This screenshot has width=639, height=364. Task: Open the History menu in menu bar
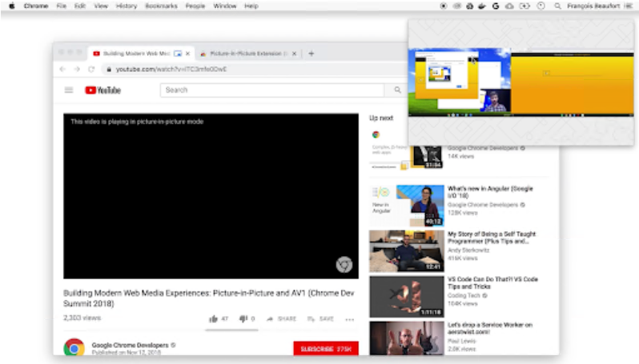(126, 6)
